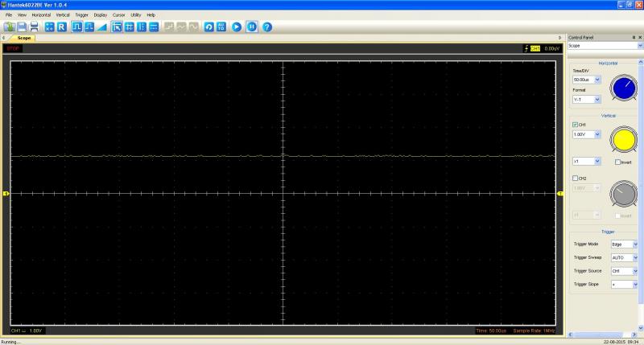Click the yellow CH1 trigger indicator label
This screenshot has height=345, width=644.
point(535,48)
